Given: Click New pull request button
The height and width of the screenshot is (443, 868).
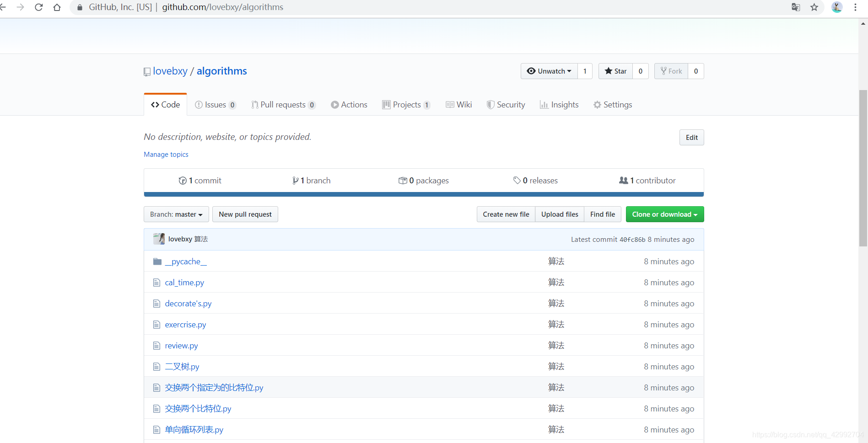Looking at the screenshot, I should pyautogui.click(x=245, y=214).
